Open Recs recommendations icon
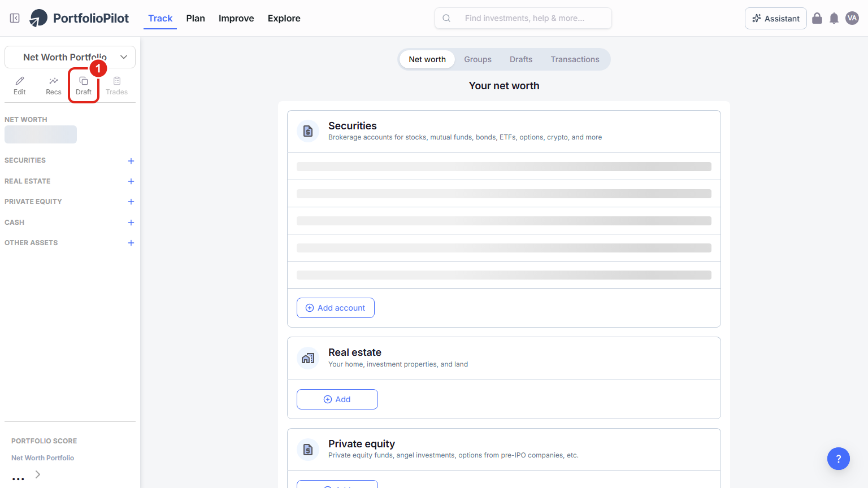This screenshot has width=868, height=488. (54, 86)
